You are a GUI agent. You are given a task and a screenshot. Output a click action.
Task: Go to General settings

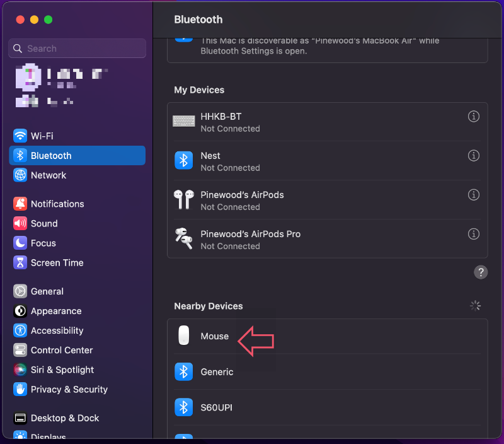click(77, 291)
